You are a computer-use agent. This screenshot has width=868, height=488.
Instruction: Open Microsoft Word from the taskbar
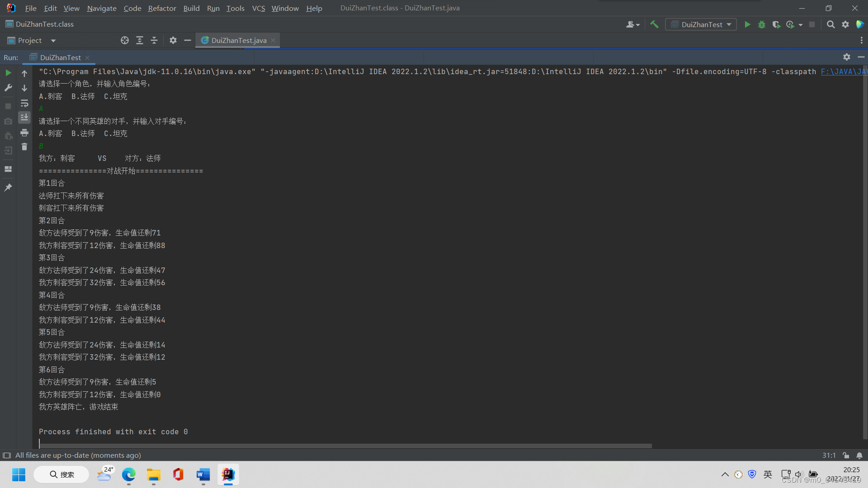coord(203,474)
